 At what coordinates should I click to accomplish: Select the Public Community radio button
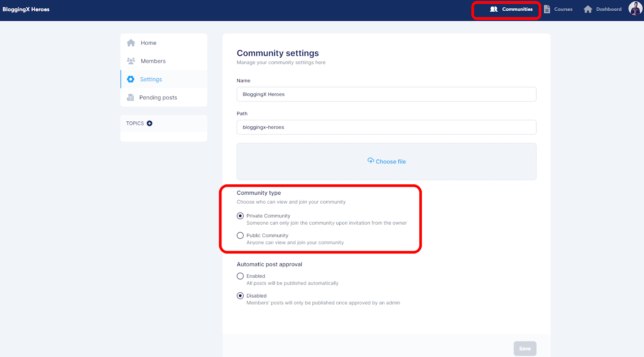(240, 235)
